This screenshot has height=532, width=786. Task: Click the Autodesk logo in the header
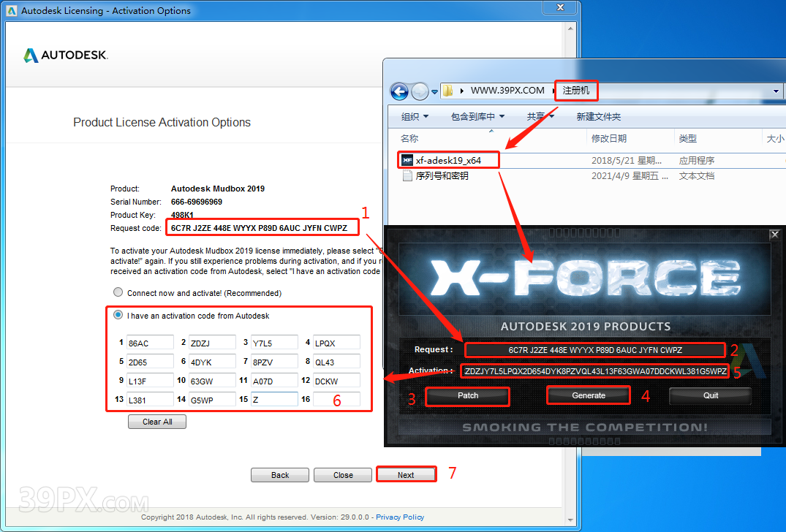click(x=66, y=56)
